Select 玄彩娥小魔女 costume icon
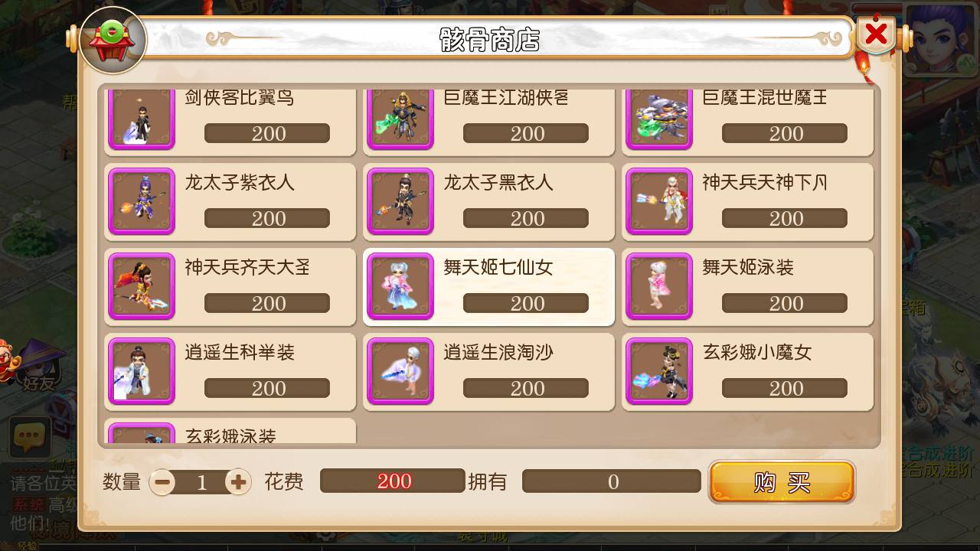 coord(659,371)
